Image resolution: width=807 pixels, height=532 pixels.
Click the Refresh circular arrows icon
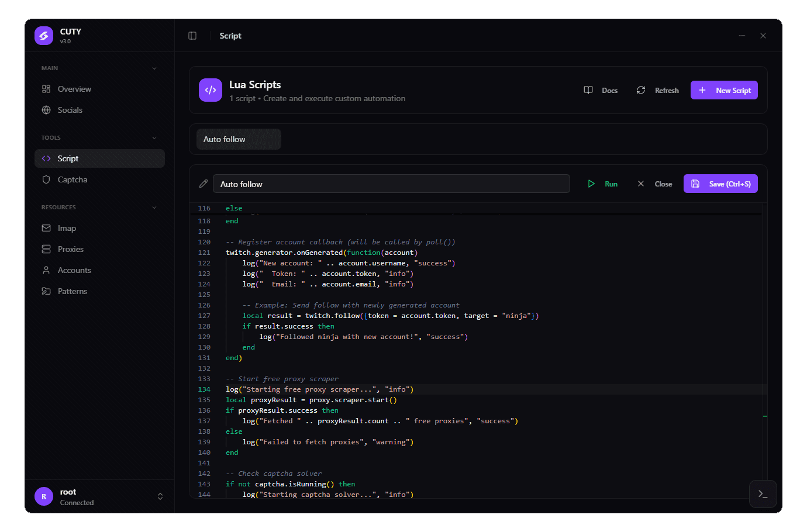click(x=640, y=90)
